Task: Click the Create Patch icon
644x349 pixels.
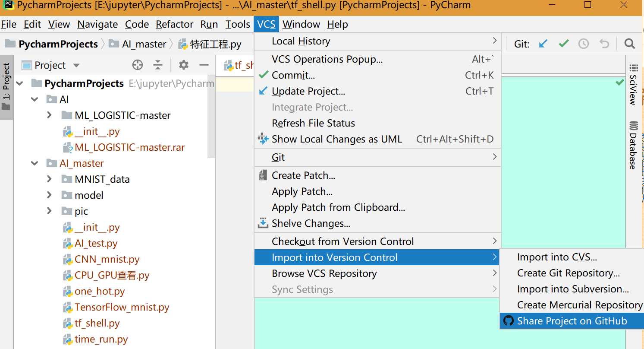Action: click(x=263, y=175)
